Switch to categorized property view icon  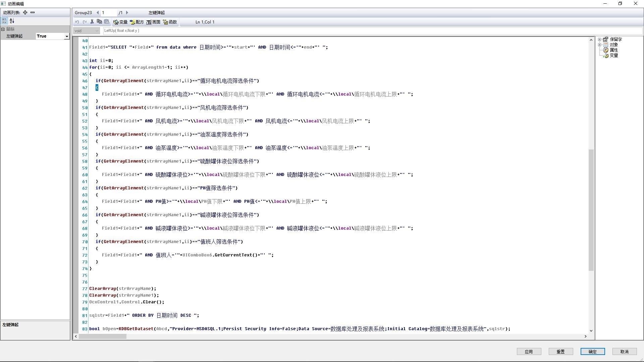4,21
